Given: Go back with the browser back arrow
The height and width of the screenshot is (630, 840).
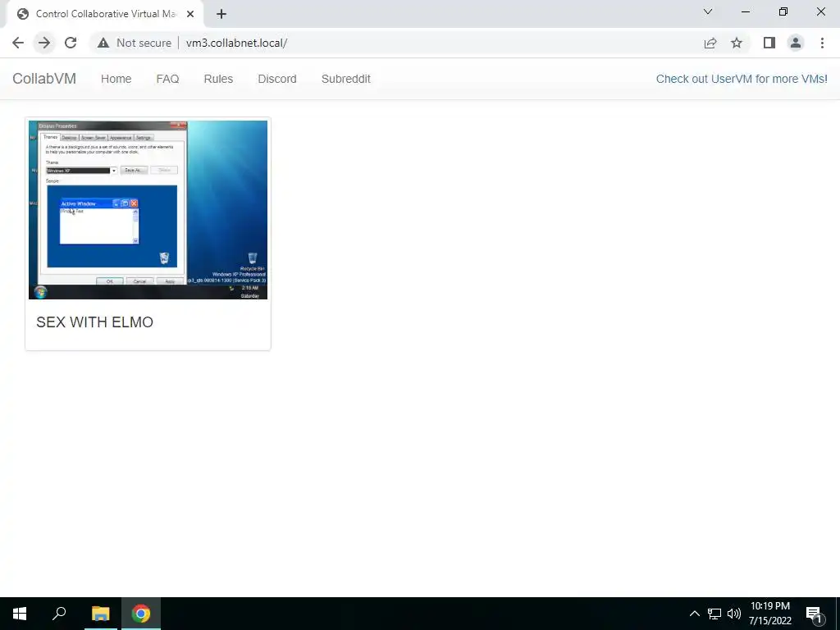Looking at the screenshot, I should tap(18, 43).
